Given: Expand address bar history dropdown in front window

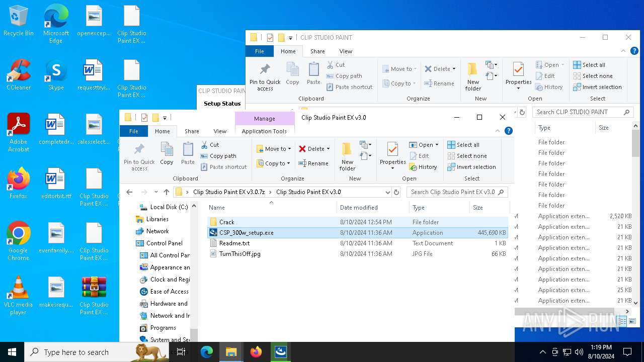Looking at the screenshot, I should click(387, 192).
